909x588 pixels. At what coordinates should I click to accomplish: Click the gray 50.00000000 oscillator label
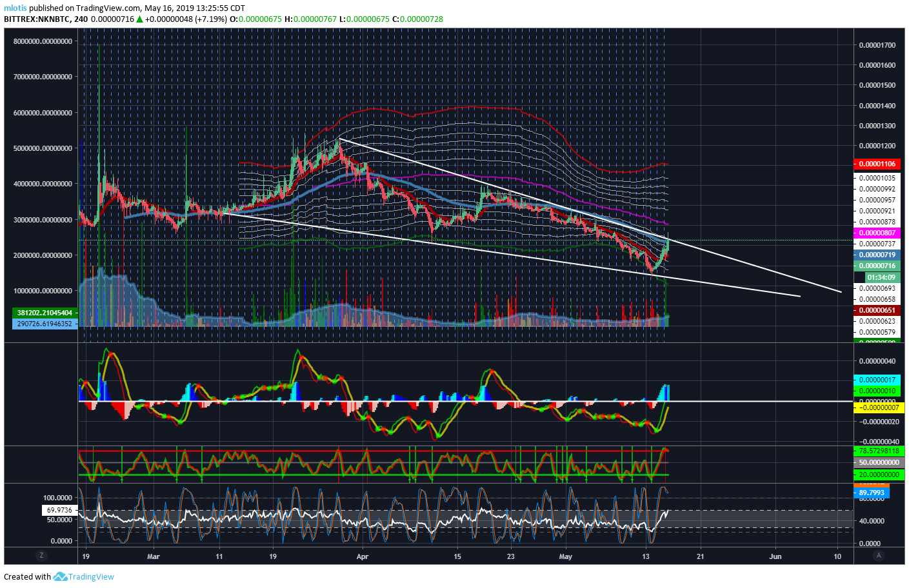(879, 462)
